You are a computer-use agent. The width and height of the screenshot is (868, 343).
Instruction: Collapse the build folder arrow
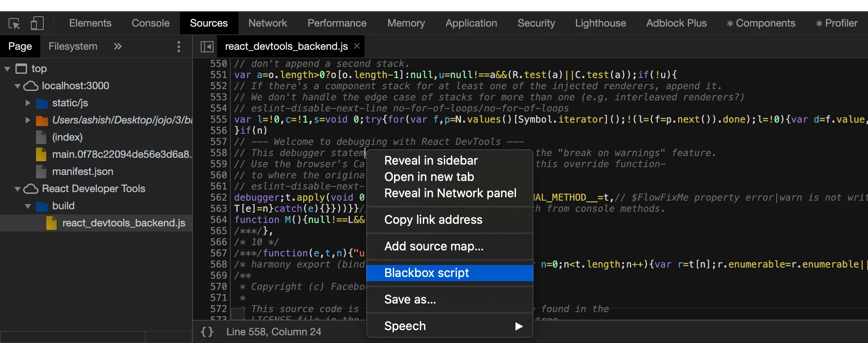pos(28,206)
